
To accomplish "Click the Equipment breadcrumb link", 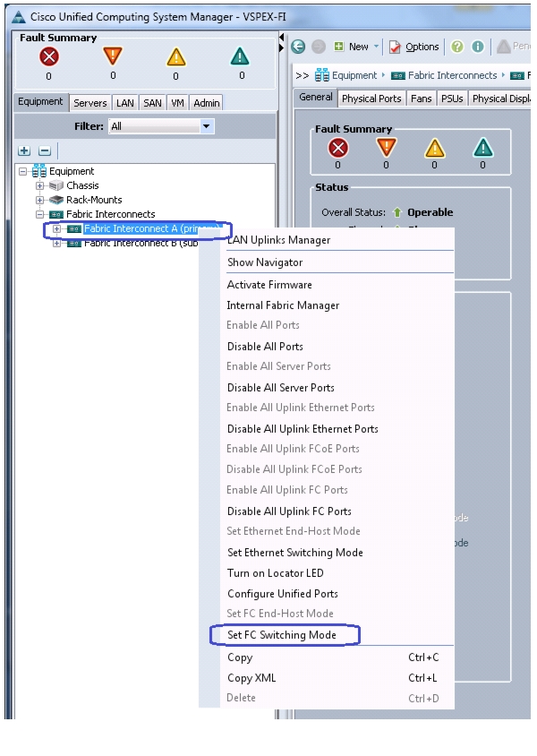I will pos(354,75).
